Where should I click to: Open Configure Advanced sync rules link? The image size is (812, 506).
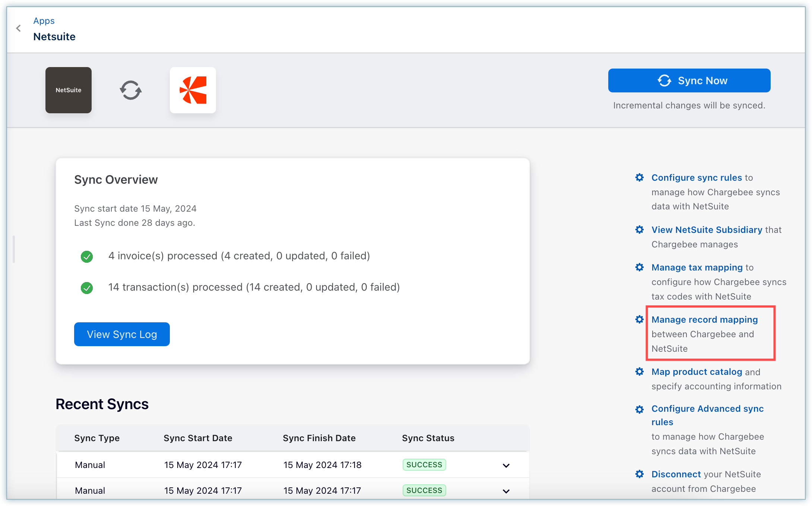(707, 409)
